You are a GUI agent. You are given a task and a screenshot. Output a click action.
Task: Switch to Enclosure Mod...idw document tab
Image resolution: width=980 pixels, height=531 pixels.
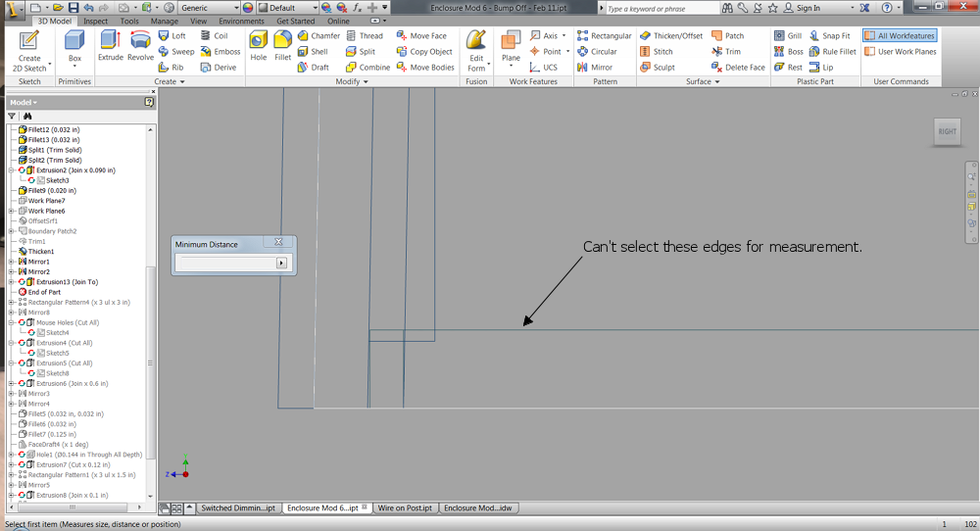coord(477,507)
